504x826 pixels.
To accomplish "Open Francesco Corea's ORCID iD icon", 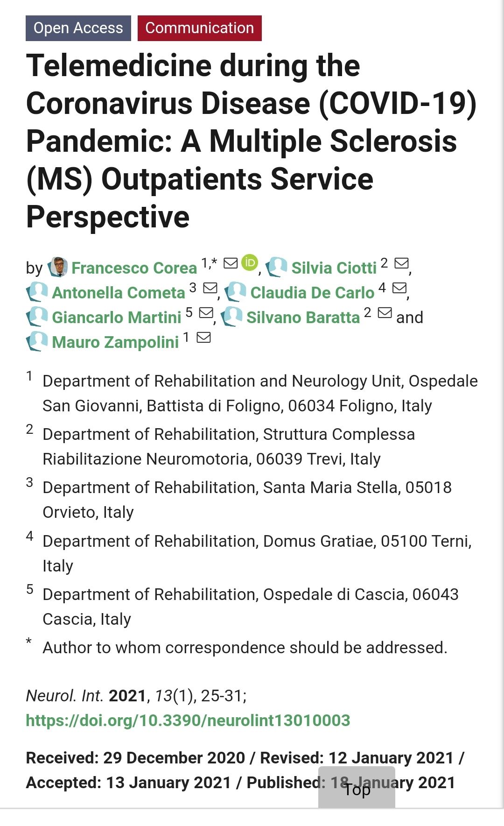I will click(x=250, y=262).
